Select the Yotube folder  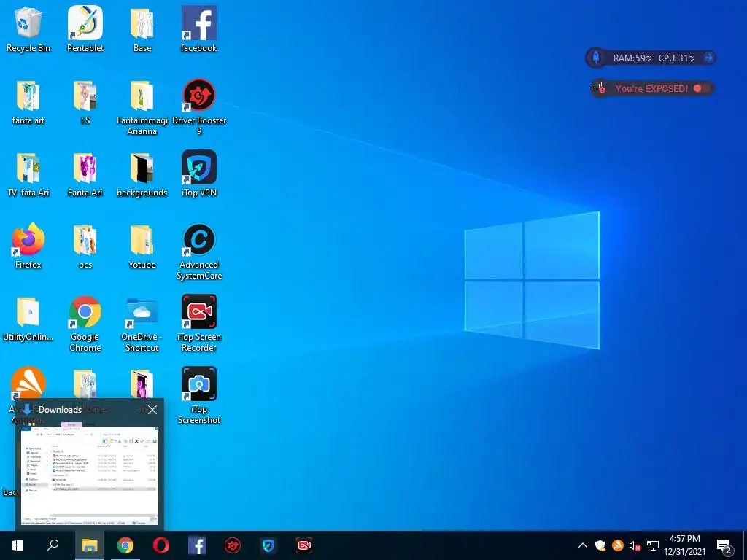point(142,246)
